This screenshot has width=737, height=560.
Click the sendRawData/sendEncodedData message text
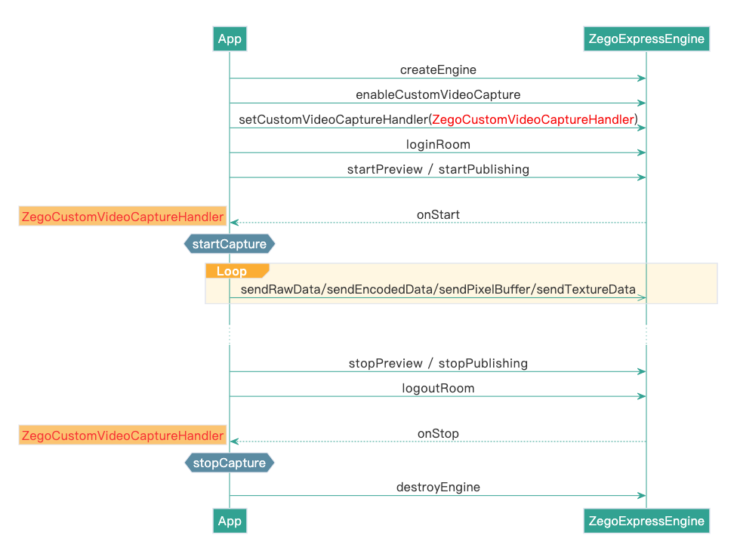[x=438, y=290]
